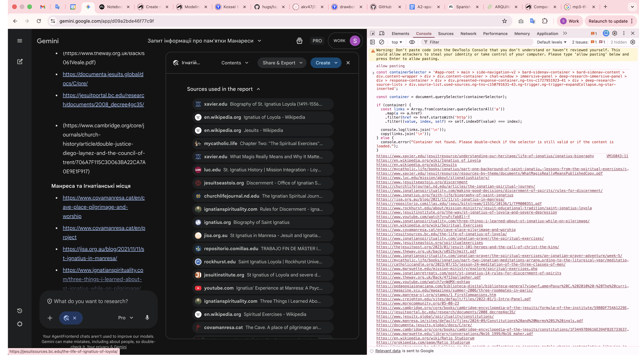Click the Relevant data link in console footer
Viewport: 639px width, 364px height.
tap(388, 351)
